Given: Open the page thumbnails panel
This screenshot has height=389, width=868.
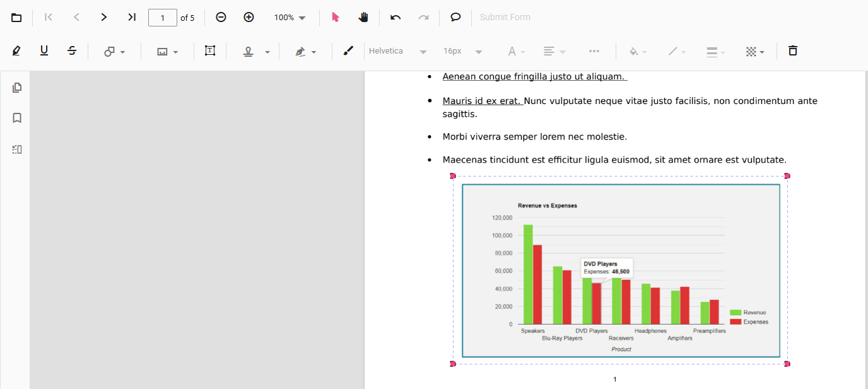Looking at the screenshot, I should pos(17,88).
